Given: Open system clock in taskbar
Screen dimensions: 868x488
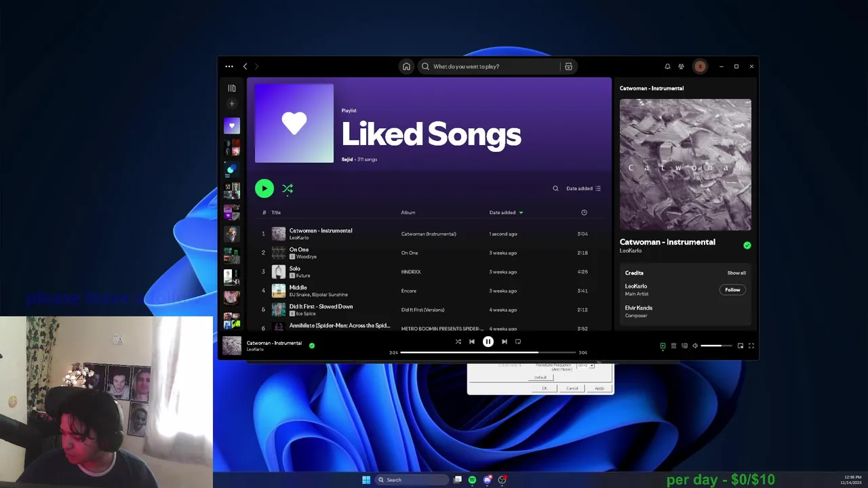Looking at the screenshot, I should (x=851, y=480).
